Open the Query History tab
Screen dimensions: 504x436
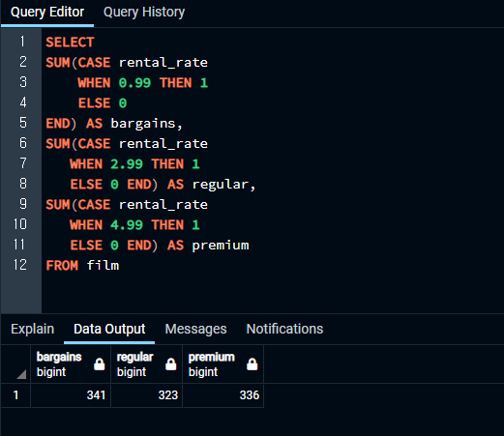click(144, 13)
